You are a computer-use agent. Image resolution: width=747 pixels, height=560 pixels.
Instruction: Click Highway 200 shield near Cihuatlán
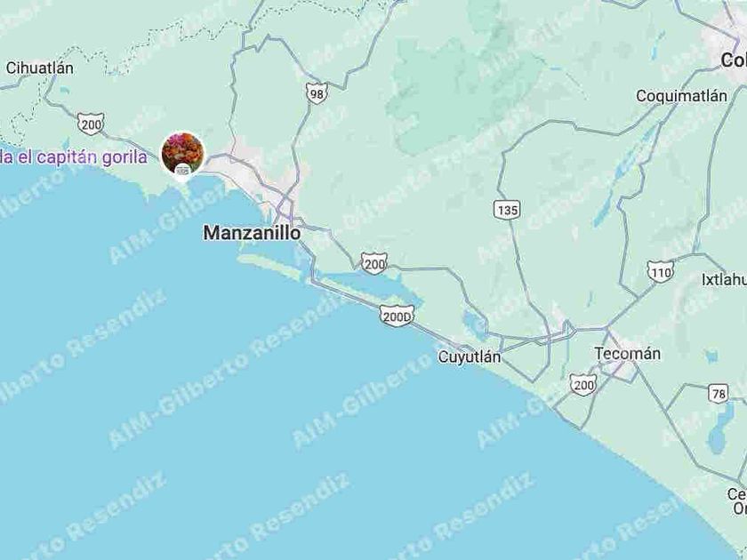point(91,124)
